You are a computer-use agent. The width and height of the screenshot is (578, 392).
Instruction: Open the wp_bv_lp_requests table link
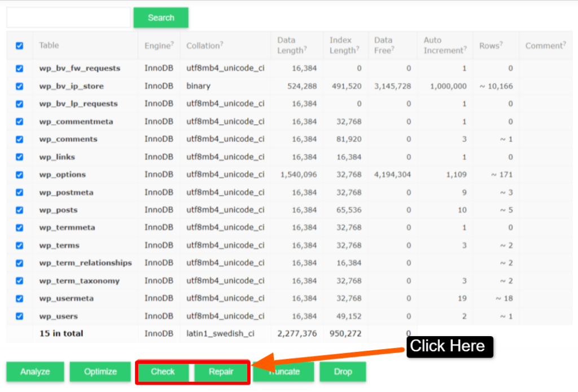point(78,104)
